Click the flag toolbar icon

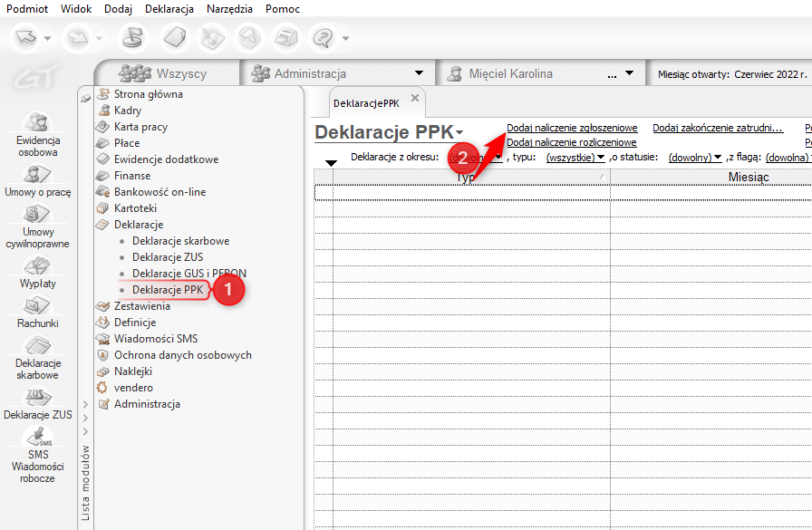131,38
